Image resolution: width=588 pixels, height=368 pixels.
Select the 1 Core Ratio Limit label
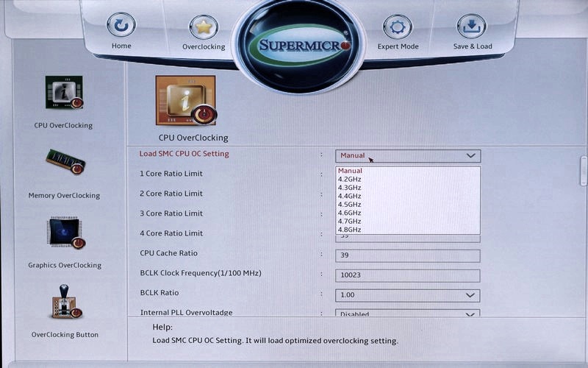click(171, 174)
